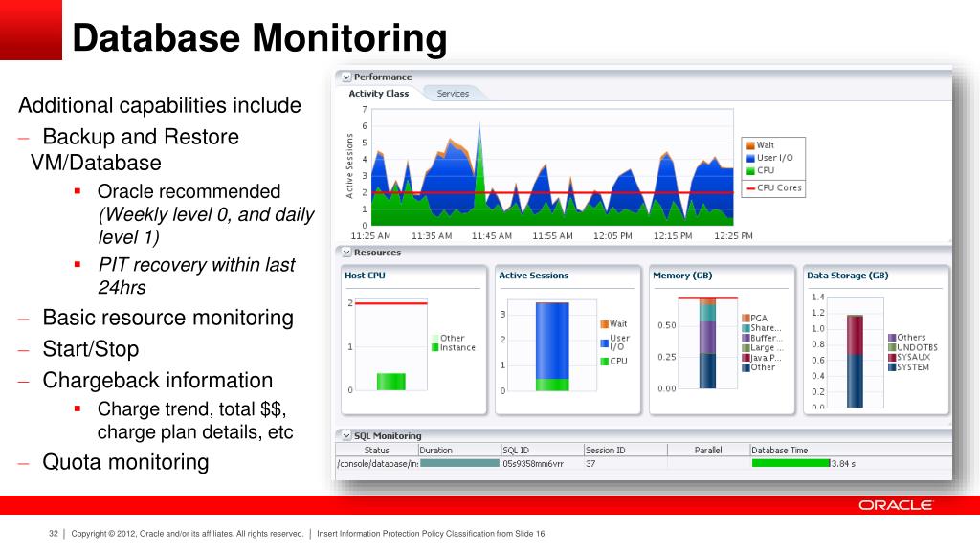Click the Active Sessions panel title
The width and height of the screenshot is (980, 551).
[533, 275]
